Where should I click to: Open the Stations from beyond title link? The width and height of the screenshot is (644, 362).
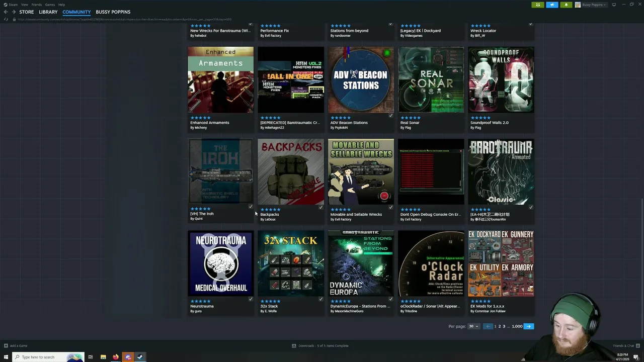pos(349,31)
